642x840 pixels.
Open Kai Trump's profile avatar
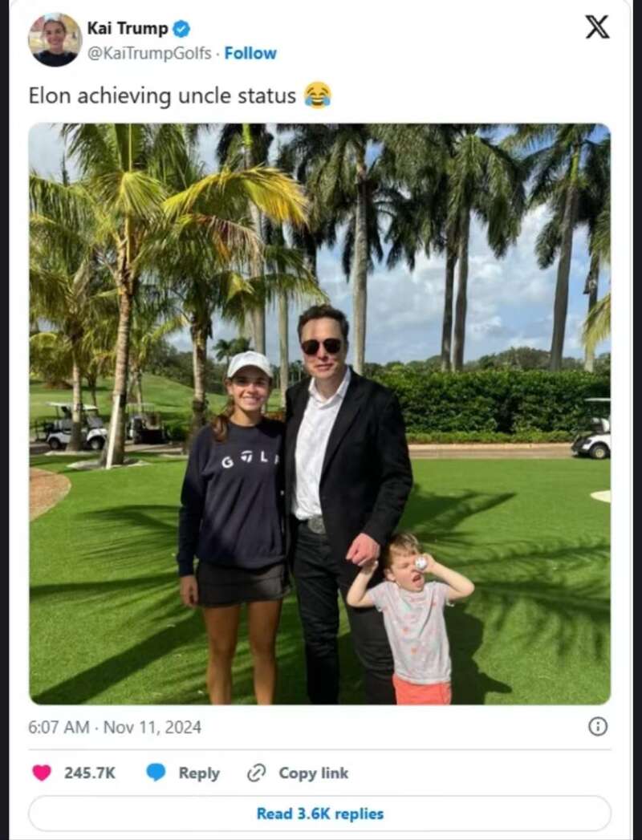point(55,40)
